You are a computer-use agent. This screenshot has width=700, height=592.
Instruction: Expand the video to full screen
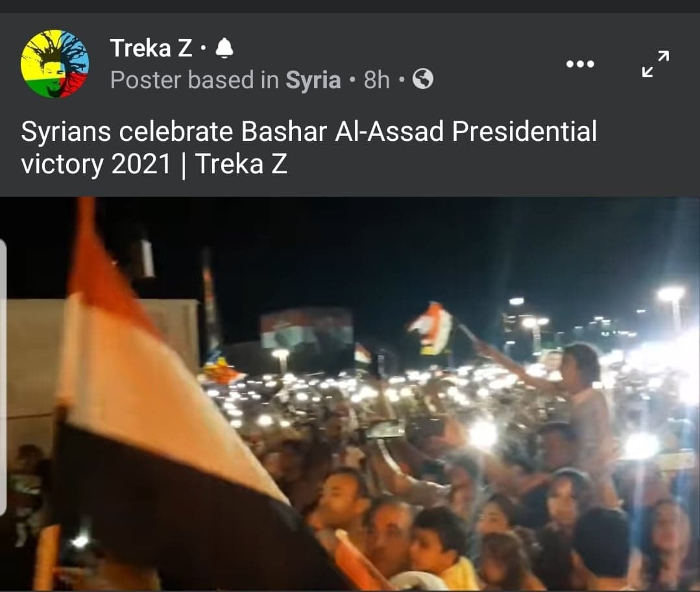[x=655, y=64]
